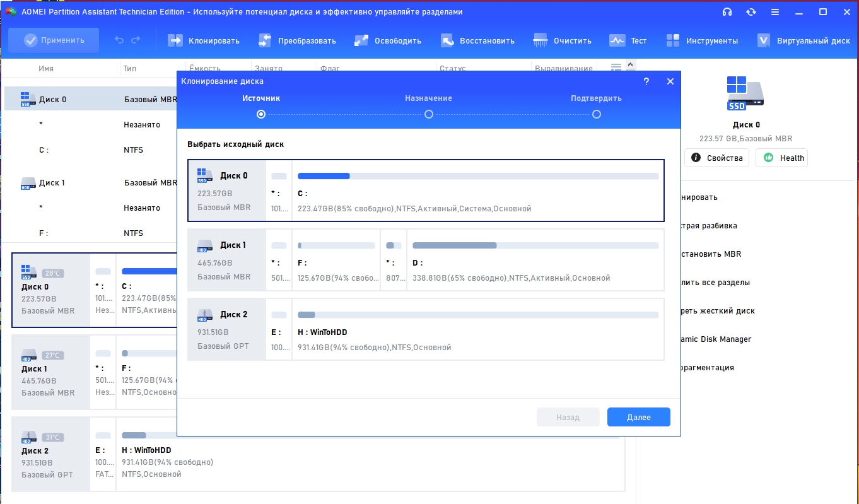Click the Далее button
This screenshot has width=859, height=504.
pyautogui.click(x=639, y=417)
